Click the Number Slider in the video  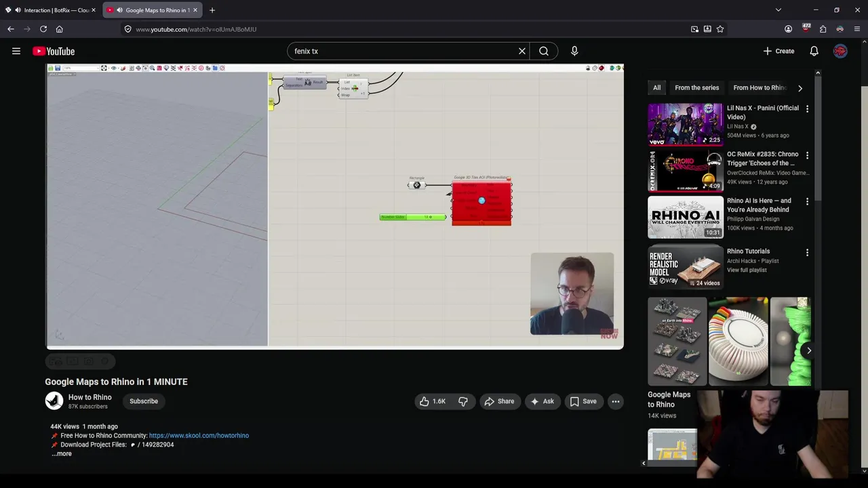click(413, 217)
